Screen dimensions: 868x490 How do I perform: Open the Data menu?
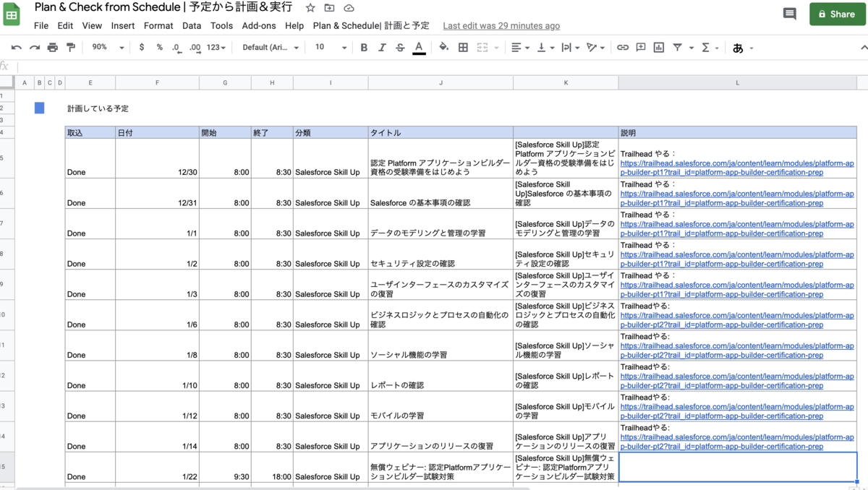192,25
